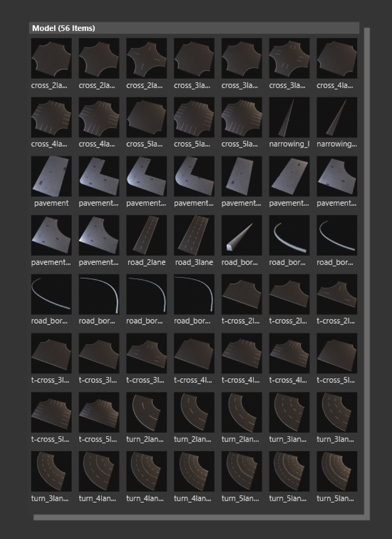
Task: Choose the t-cross_2l model with lane markings
Action: pos(337,294)
